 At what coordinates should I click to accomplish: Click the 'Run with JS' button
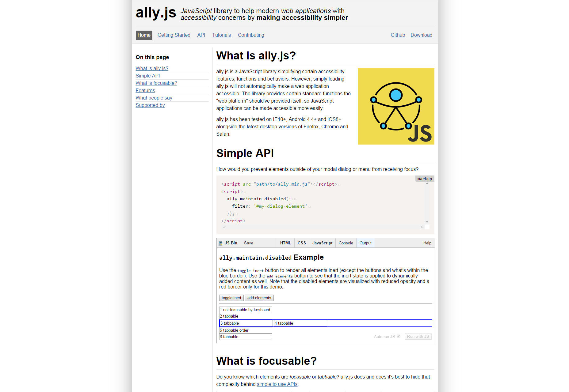point(418,337)
